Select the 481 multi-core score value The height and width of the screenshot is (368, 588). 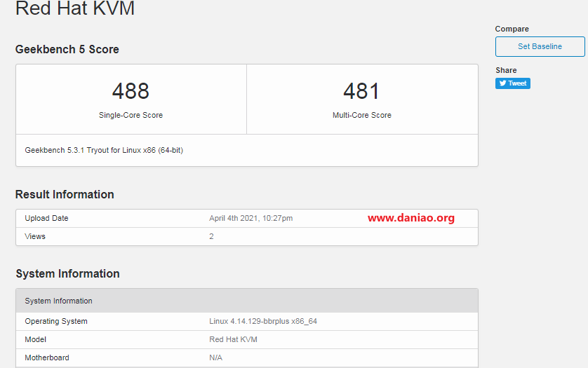(362, 91)
